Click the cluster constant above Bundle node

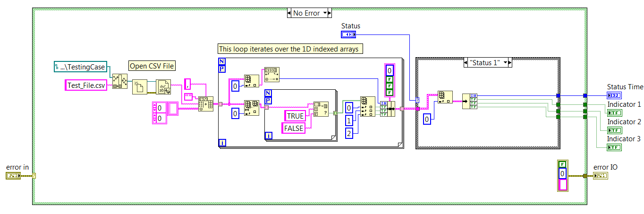click(390, 79)
